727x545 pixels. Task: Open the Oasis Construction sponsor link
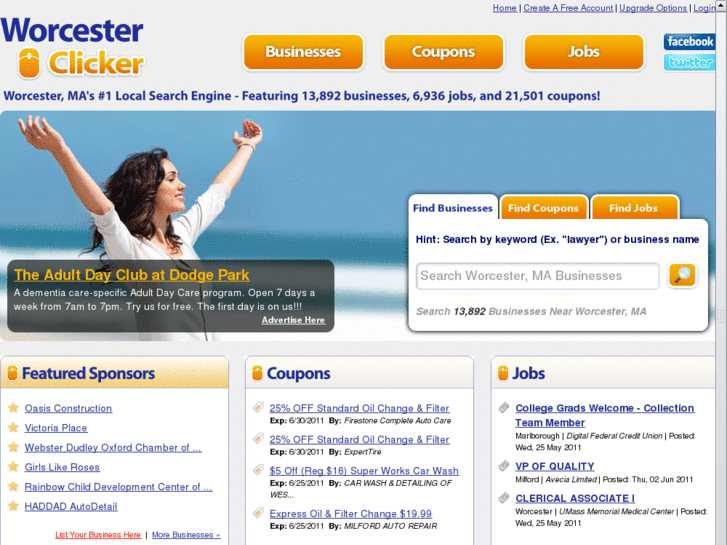[x=68, y=408]
